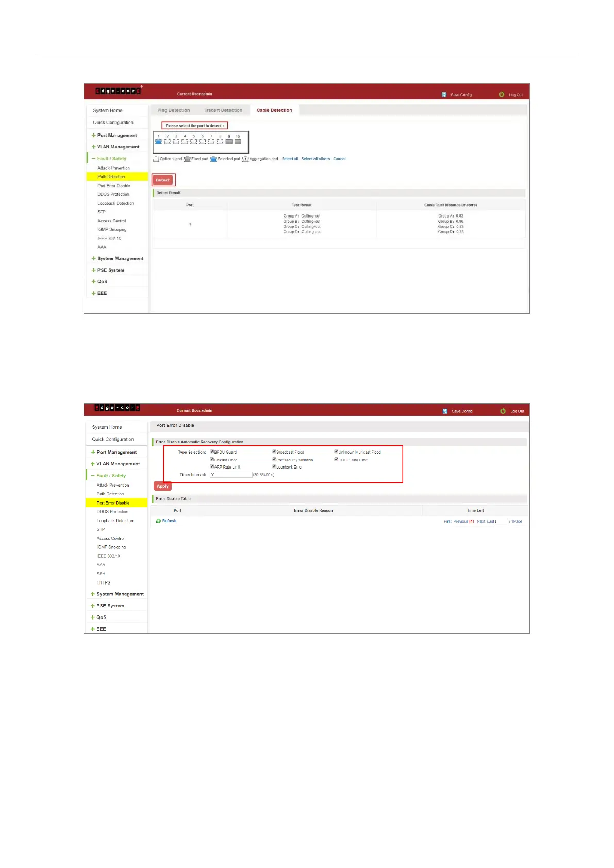Open Quick Configuration on Port Error Disable screen
The height and width of the screenshot is (868, 614).
(113, 440)
